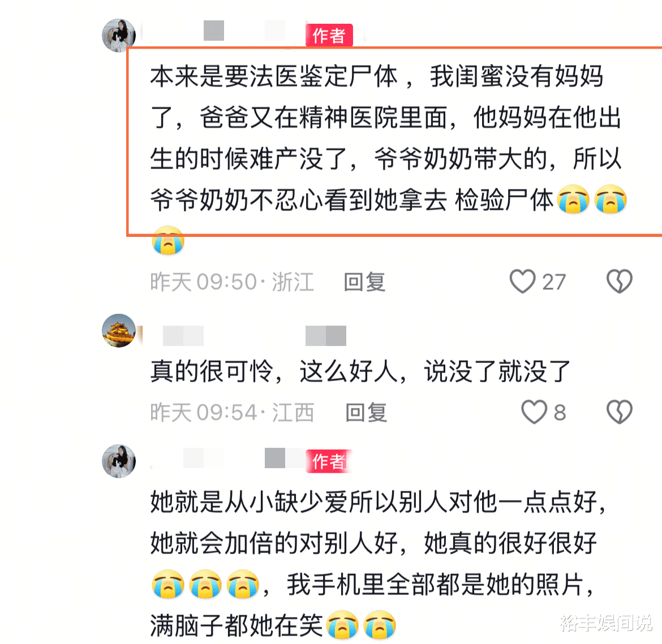The width and height of the screenshot is (662, 644).
Task: Like the comment with 27 likes
Action: (522, 282)
